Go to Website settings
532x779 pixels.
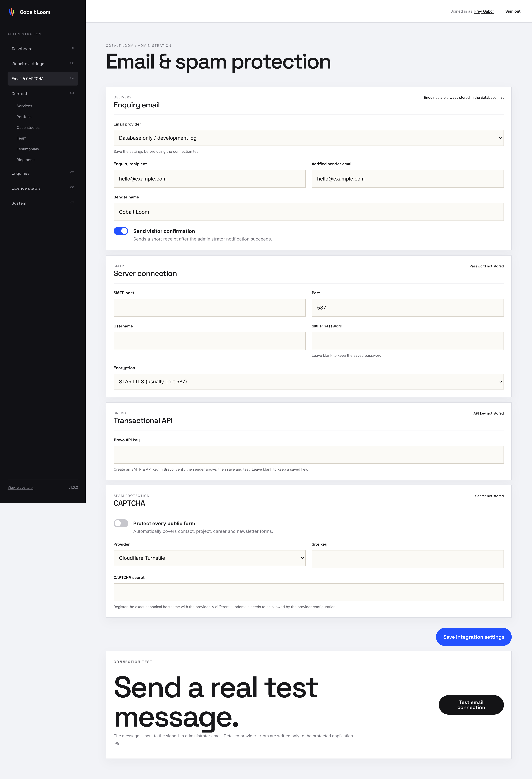[42, 64]
